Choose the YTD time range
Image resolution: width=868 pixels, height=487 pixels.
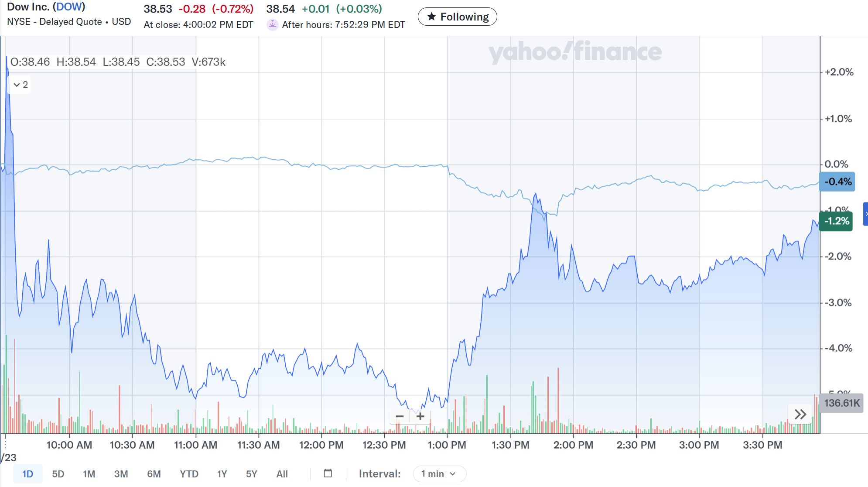pyautogui.click(x=189, y=474)
